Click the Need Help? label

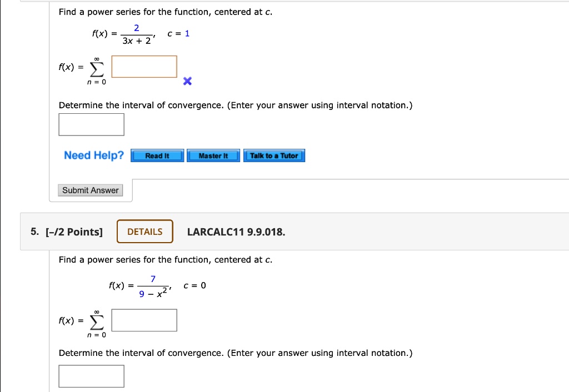tap(93, 155)
